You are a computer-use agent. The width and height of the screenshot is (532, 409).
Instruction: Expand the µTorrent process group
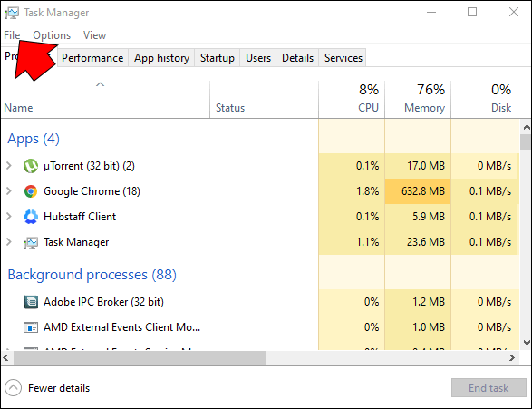tap(9, 166)
